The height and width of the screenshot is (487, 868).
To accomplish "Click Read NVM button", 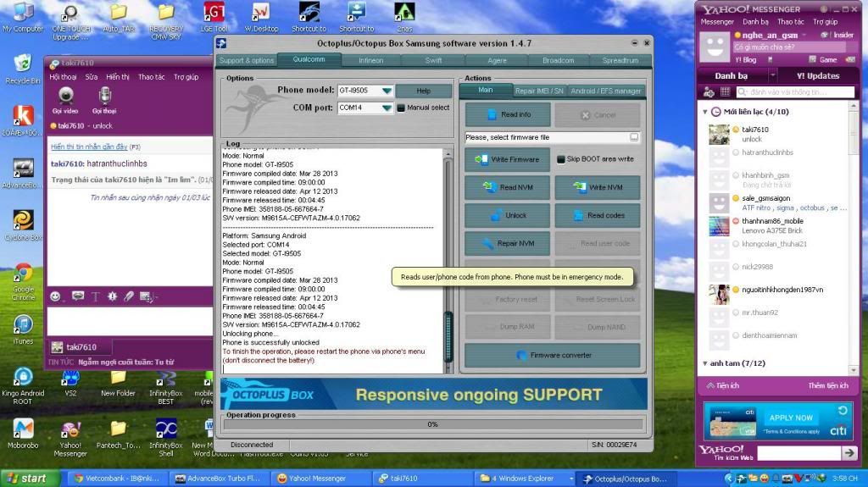I will coord(508,188).
